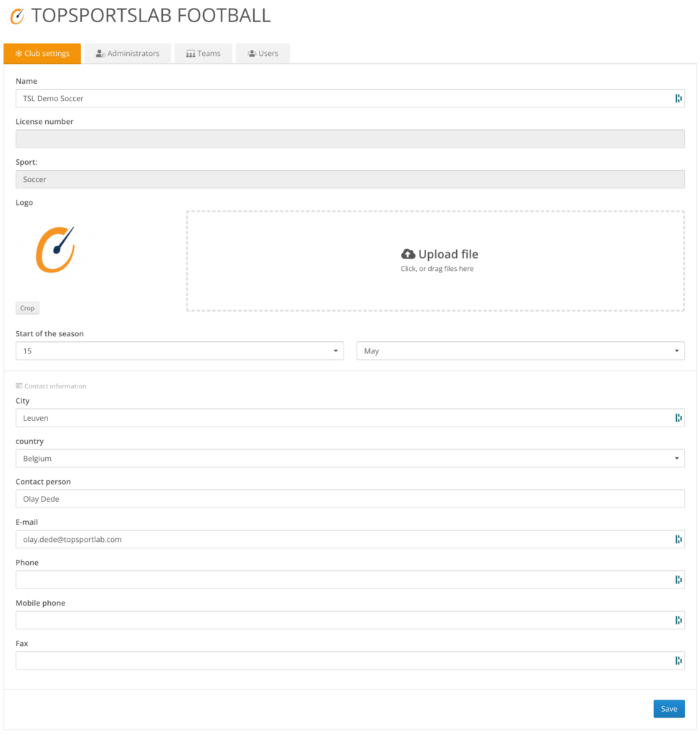Viewport: 700px width, 734px height.
Task: Click the Upload file drop area
Action: pos(435,261)
